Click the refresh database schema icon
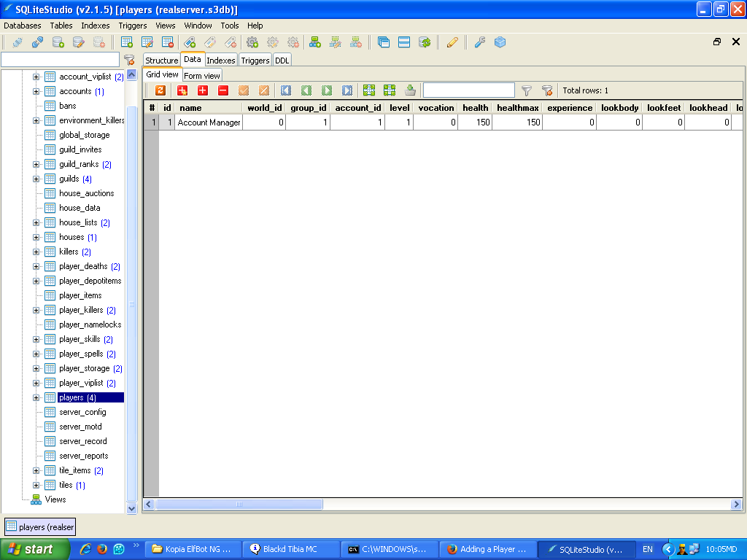The width and height of the screenshot is (747, 560). coord(425,42)
